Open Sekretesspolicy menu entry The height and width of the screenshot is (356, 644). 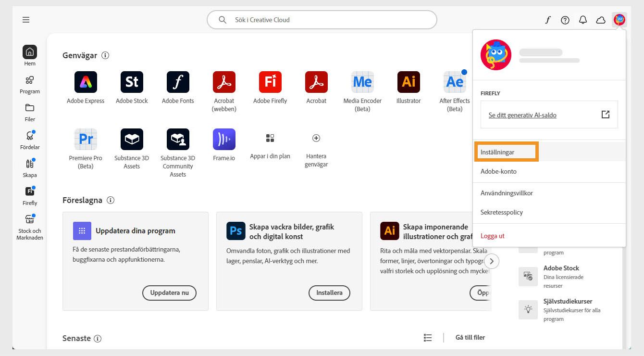pos(549,212)
